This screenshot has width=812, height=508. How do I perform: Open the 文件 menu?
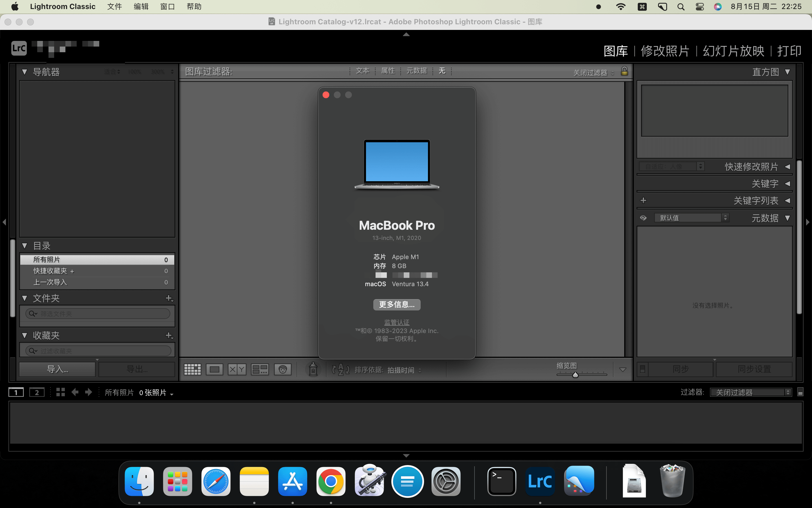114,7
